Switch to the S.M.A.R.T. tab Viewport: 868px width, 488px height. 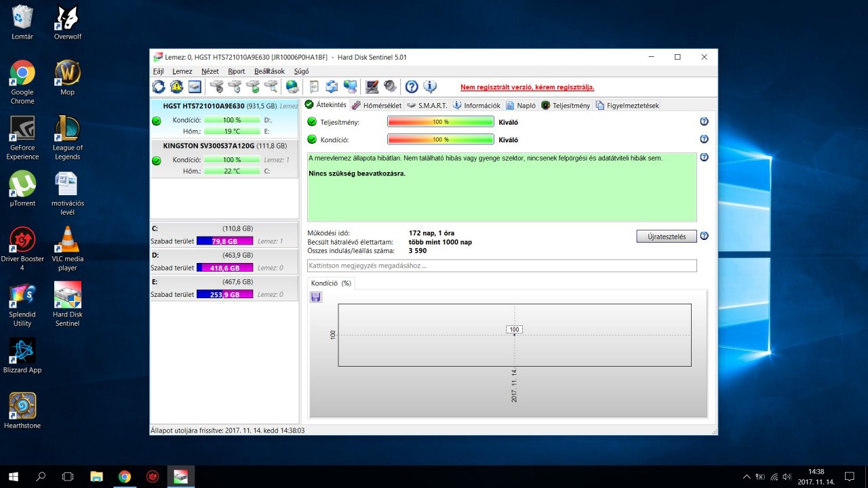tap(427, 106)
